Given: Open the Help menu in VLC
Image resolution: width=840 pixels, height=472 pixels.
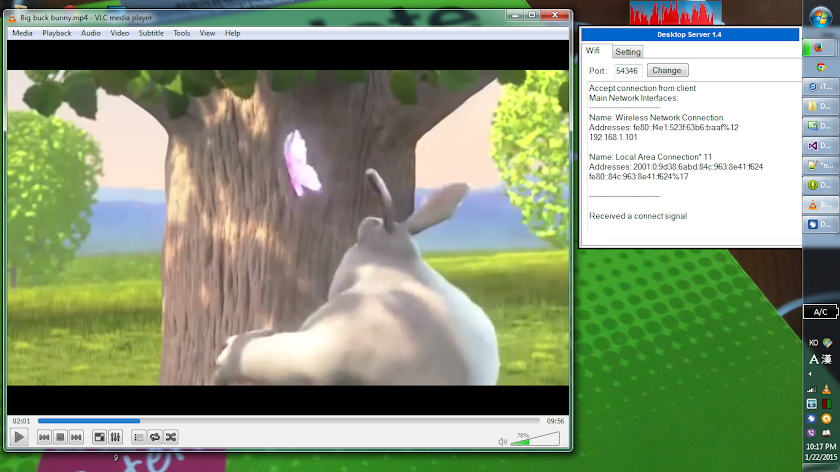Looking at the screenshot, I should point(232,33).
